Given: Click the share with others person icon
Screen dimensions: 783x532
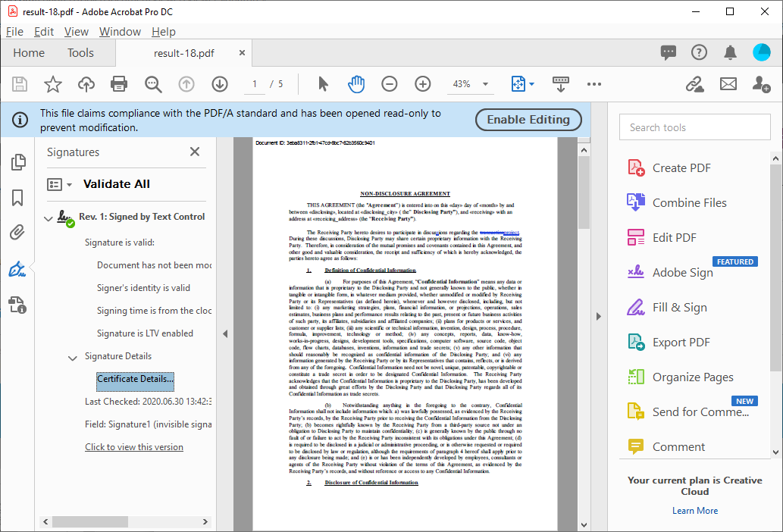Looking at the screenshot, I should (761, 84).
